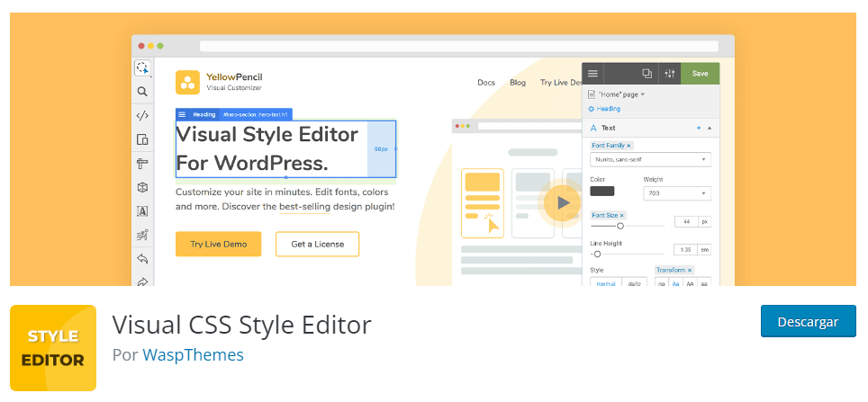Click the Line Height value field 1.35
The image size is (868, 402).
coord(686,250)
